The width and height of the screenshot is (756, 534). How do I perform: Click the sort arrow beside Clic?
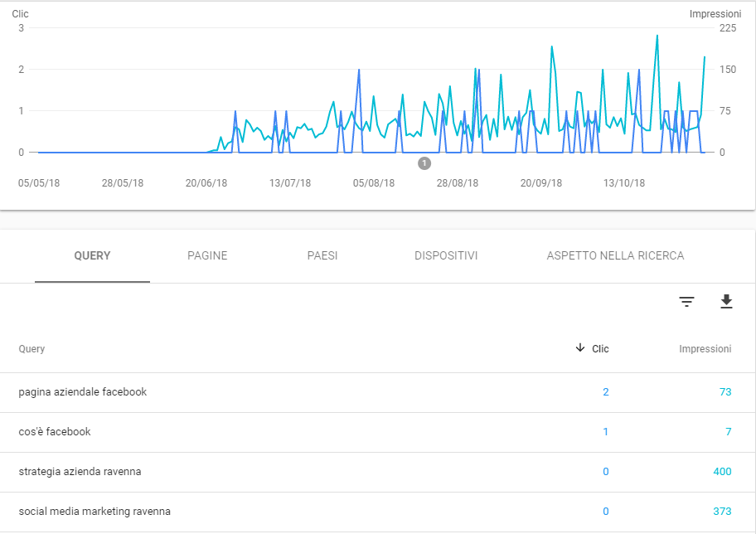579,348
